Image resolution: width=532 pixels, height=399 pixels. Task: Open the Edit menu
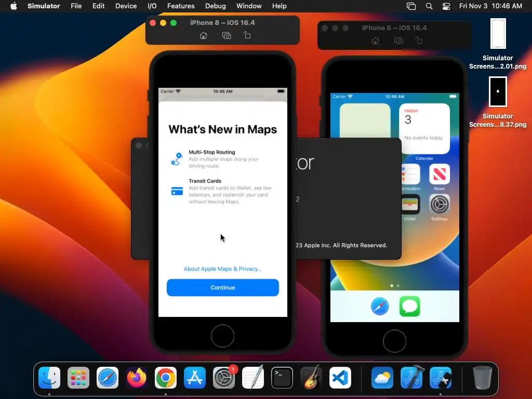pos(98,6)
